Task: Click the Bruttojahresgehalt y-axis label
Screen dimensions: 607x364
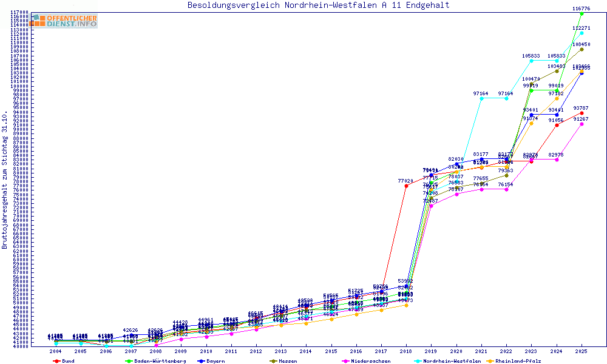Action: [x=5, y=180]
